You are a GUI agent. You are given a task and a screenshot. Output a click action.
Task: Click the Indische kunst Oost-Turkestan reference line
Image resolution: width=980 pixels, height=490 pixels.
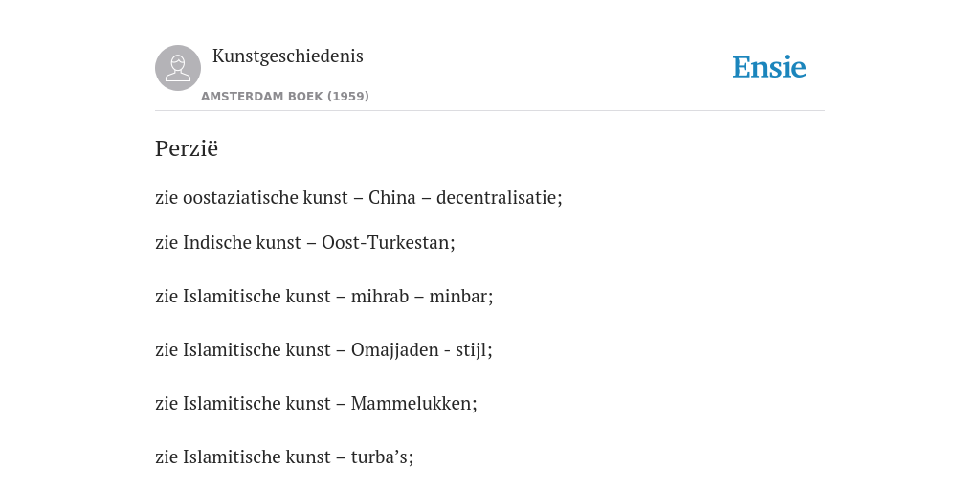(x=305, y=242)
